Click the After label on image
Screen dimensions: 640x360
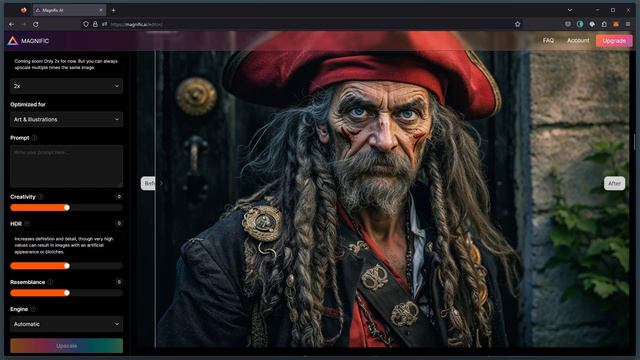(x=614, y=183)
